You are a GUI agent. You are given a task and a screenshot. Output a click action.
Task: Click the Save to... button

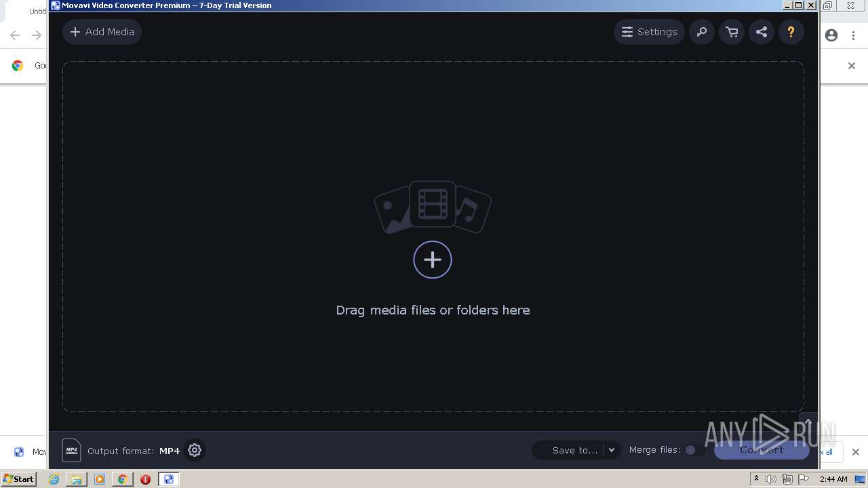tap(568, 450)
